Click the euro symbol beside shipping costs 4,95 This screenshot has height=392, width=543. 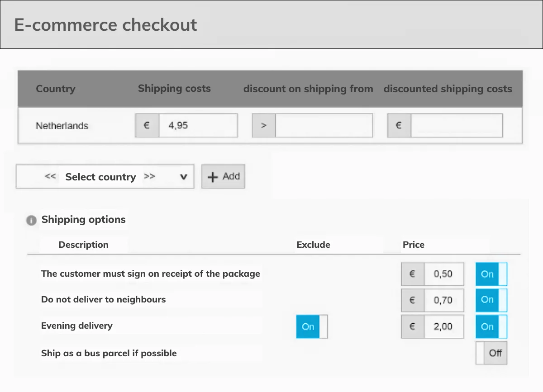tap(147, 126)
